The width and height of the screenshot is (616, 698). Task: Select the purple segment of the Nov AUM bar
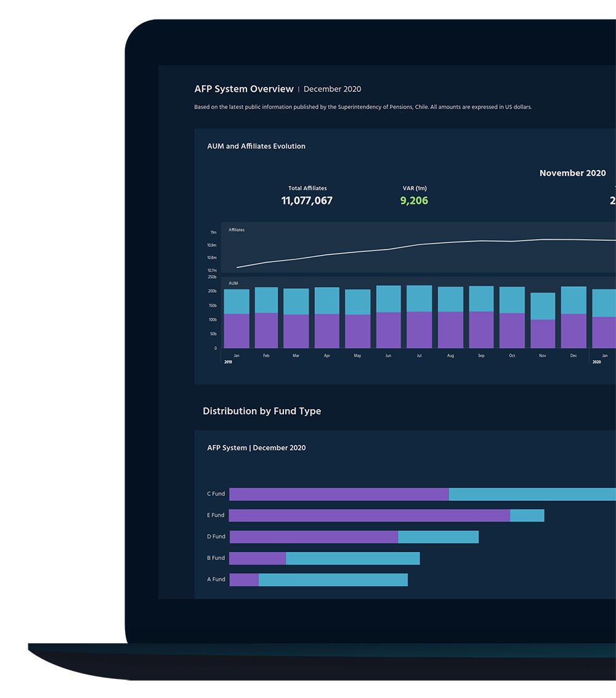click(x=543, y=334)
